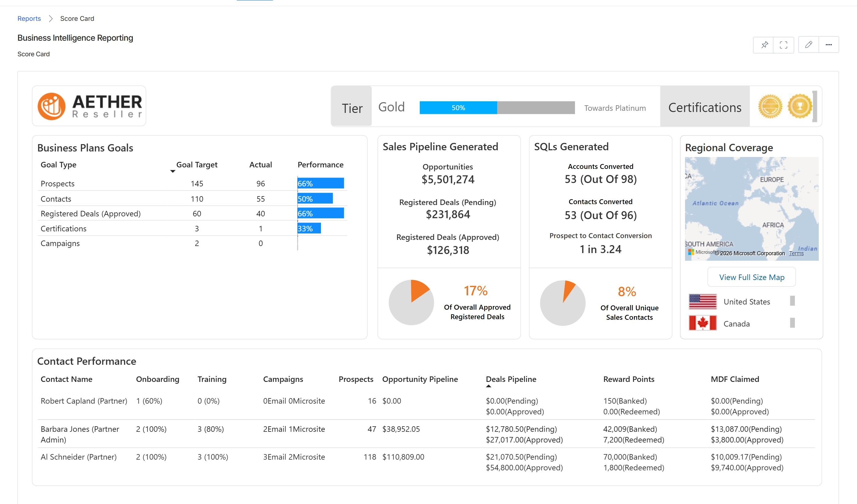Click Accounts Converted 53 (Out Of 98)
The image size is (857, 504).
pos(601,179)
